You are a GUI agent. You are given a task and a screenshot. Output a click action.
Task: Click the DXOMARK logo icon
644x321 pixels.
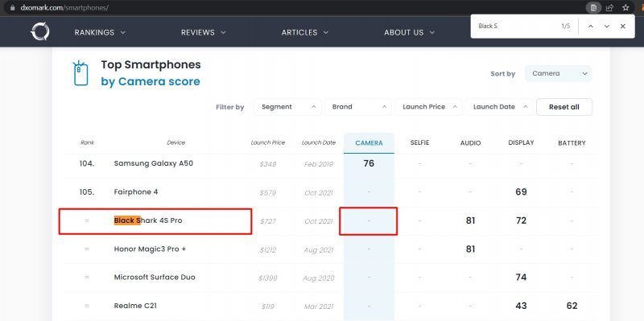click(39, 31)
